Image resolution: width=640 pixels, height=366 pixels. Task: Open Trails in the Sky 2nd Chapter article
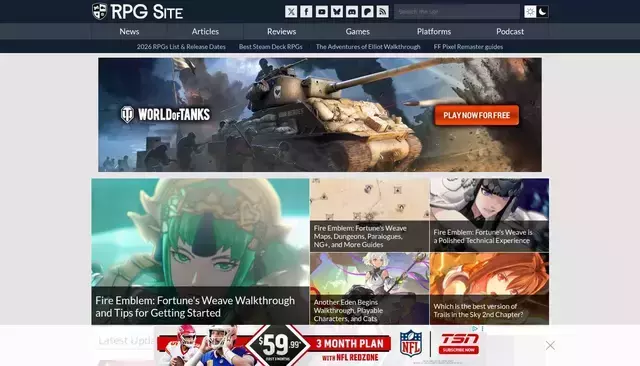[478, 311]
